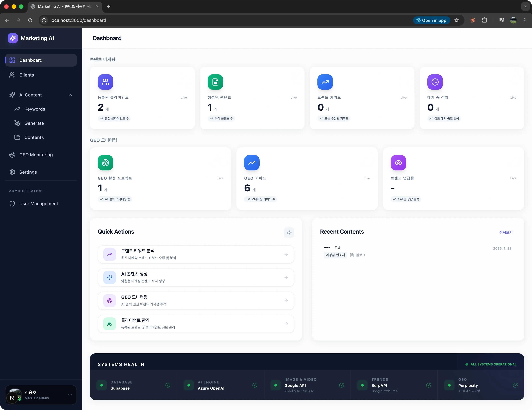
Task: Click the browser address bar
Action: point(78,20)
